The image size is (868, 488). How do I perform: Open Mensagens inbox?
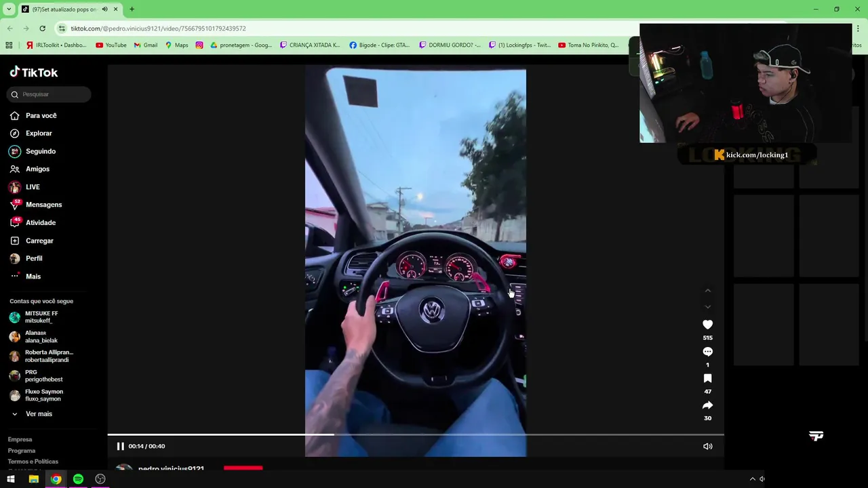point(36,205)
